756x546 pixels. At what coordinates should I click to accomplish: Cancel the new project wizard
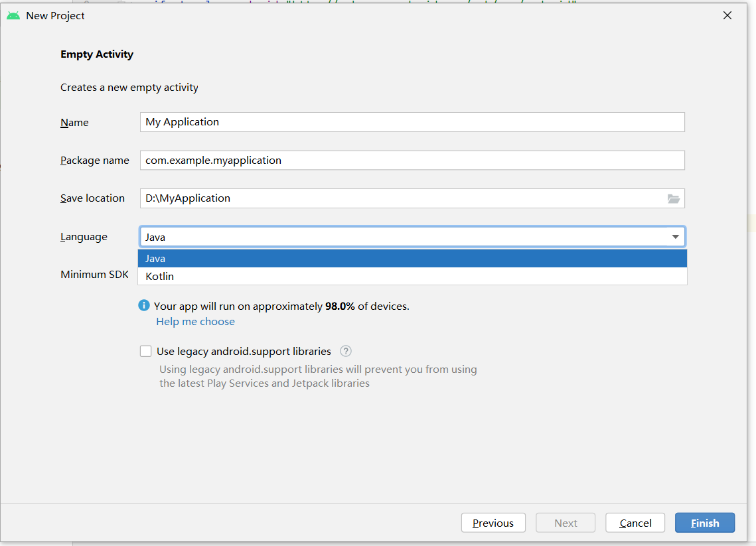point(635,523)
